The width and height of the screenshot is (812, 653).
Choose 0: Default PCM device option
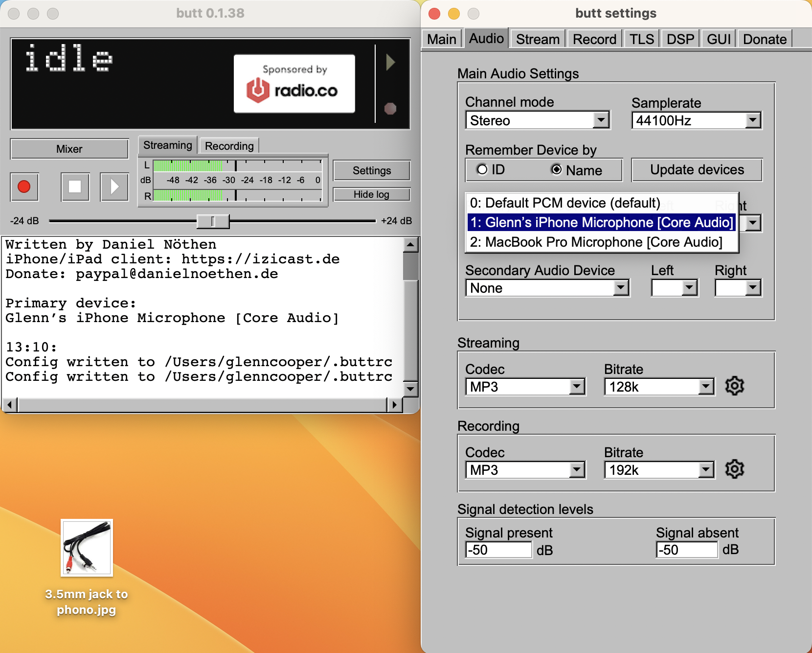coord(601,203)
